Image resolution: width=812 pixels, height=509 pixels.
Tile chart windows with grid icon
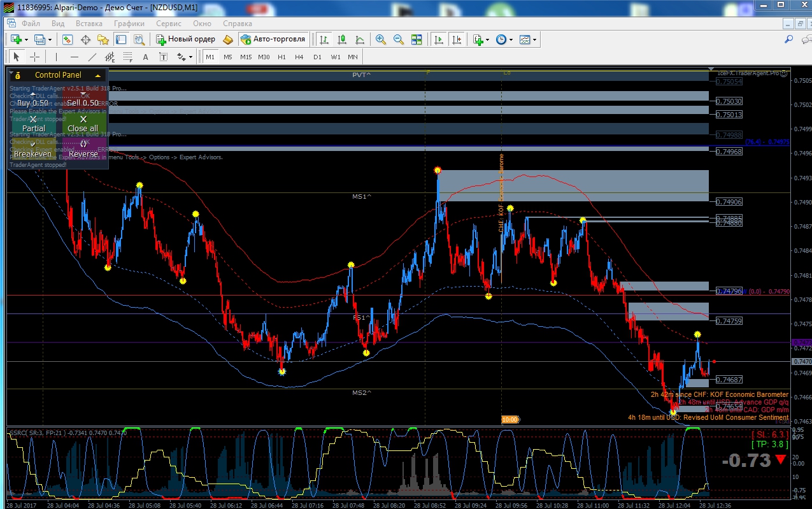click(x=417, y=39)
